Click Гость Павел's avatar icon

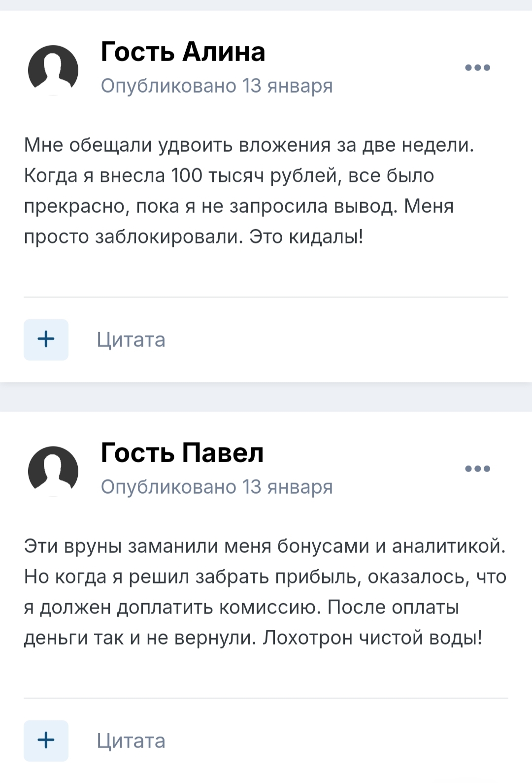pyautogui.click(x=53, y=471)
